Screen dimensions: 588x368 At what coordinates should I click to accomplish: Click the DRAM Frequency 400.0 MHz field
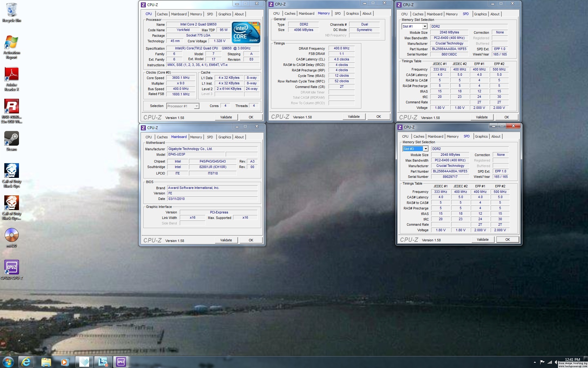pyautogui.click(x=341, y=48)
